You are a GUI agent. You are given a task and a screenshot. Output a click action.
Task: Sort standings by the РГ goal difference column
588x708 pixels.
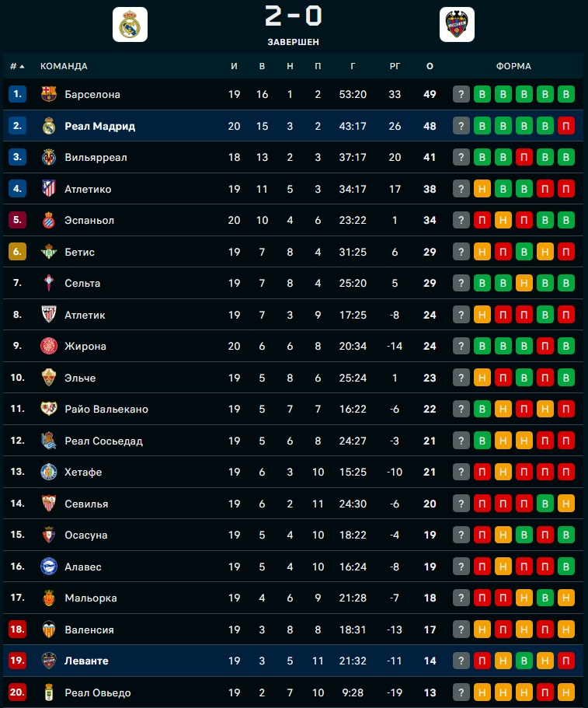click(x=395, y=67)
